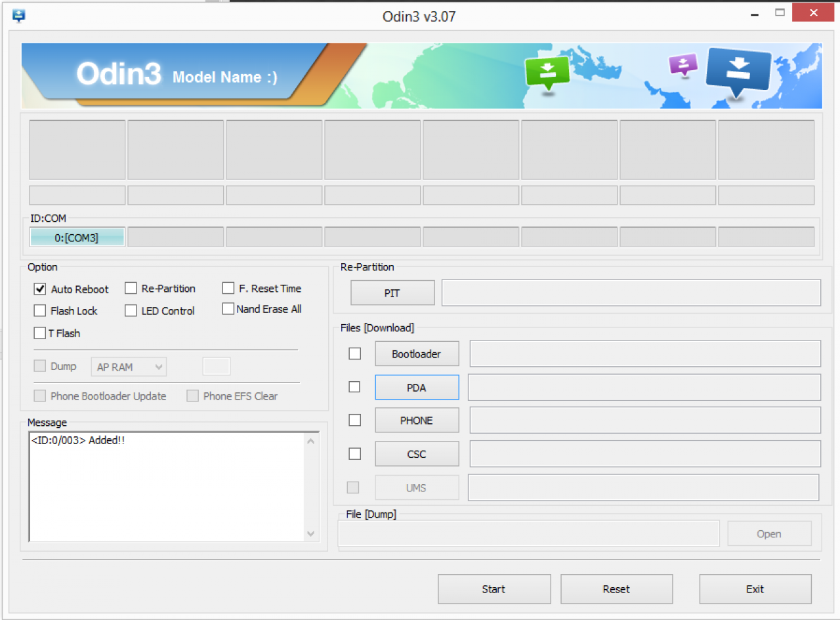
Task: Click the CSC file button
Action: 417,453
